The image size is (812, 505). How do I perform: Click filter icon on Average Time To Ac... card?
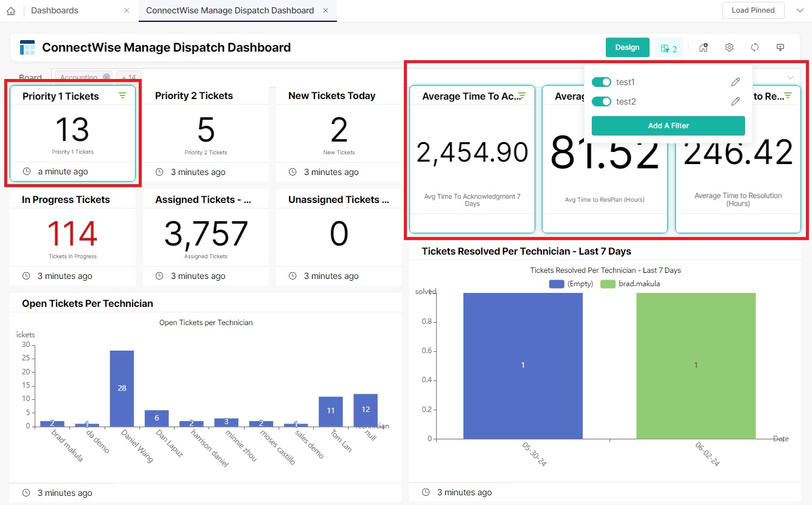[x=522, y=95]
